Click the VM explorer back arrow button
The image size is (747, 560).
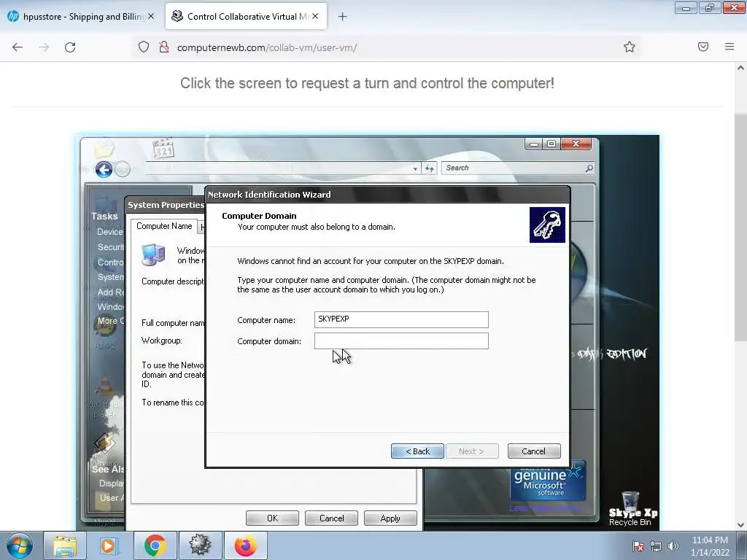104,169
